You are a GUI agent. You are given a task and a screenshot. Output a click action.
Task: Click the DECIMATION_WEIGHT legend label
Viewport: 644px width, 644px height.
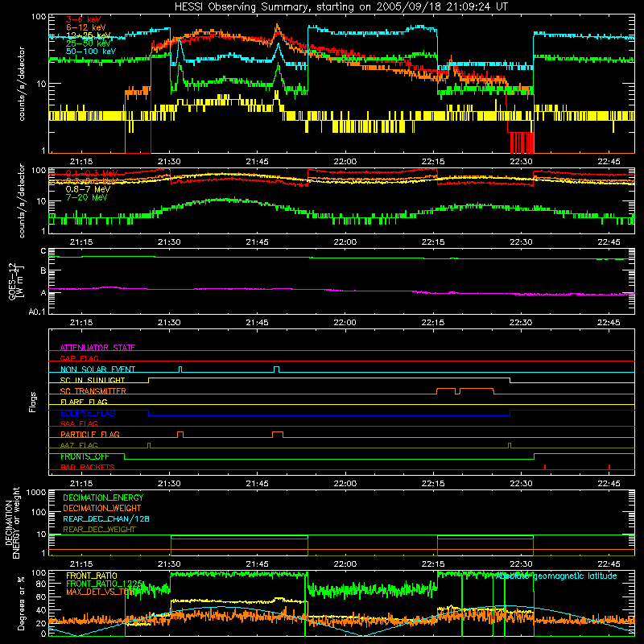click(x=102, y=508)
